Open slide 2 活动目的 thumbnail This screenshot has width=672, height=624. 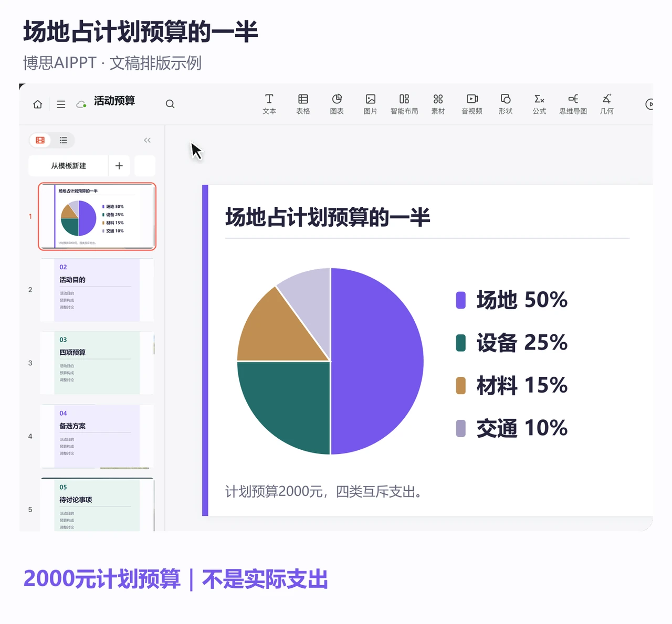97,290
